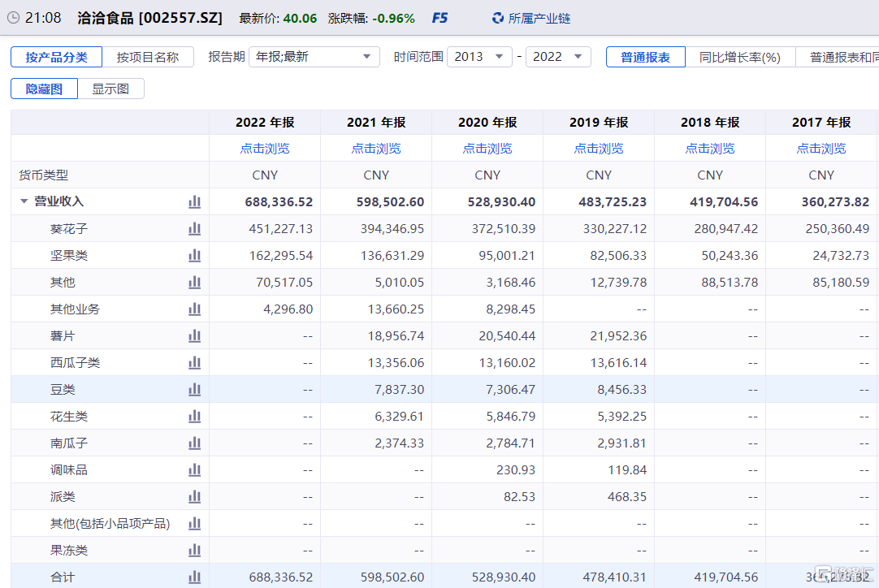Select the 显示图 toggle option
The width and height of the screenshot is (879, 588).
point(110,89)
